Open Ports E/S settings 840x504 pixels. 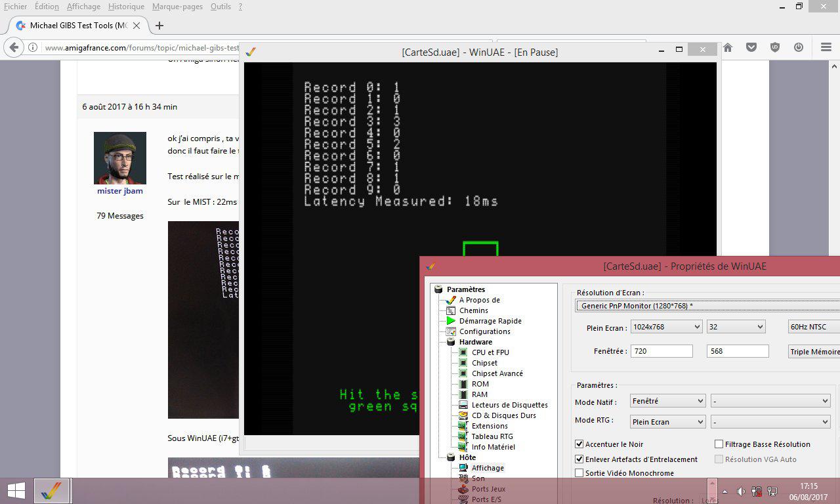coord(486,499)
